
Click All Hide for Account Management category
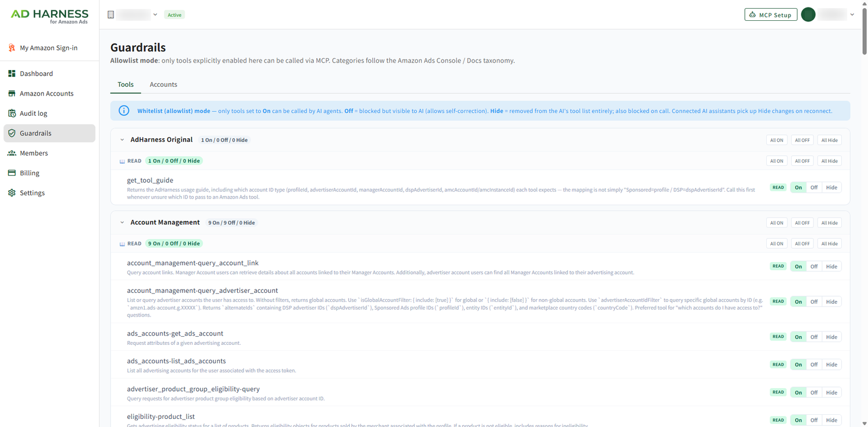(829, 223)
